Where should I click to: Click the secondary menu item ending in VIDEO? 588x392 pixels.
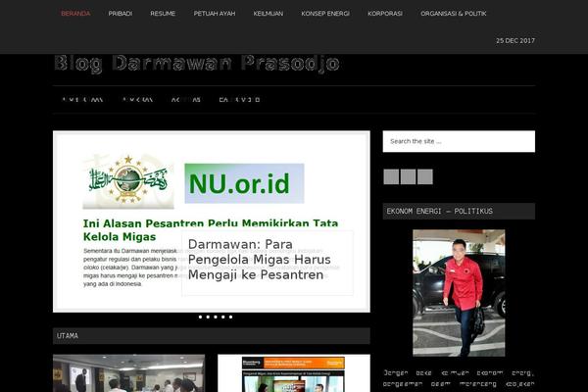(240, 100)
